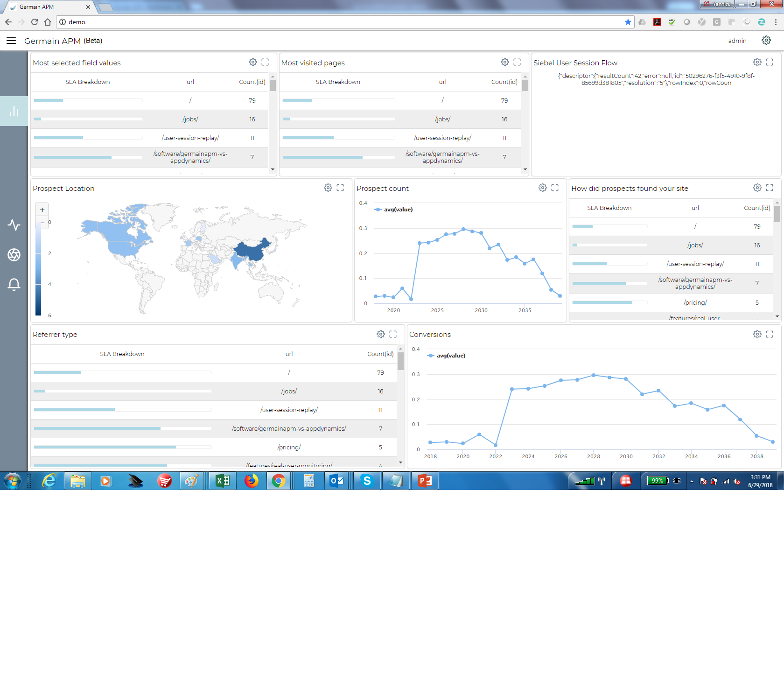Sort by Count(id) in Most selected field values
This screenshot has width=784, height=700.
252,82
